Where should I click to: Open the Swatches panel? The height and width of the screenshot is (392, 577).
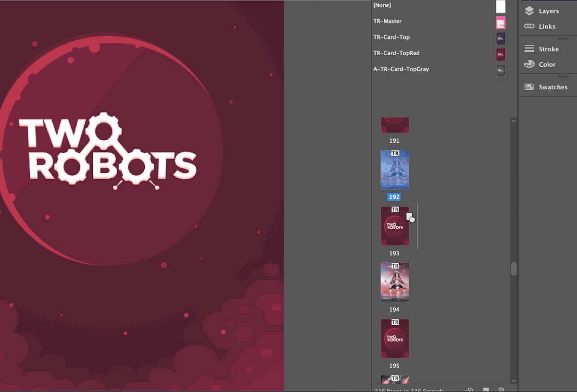[552, 87]
